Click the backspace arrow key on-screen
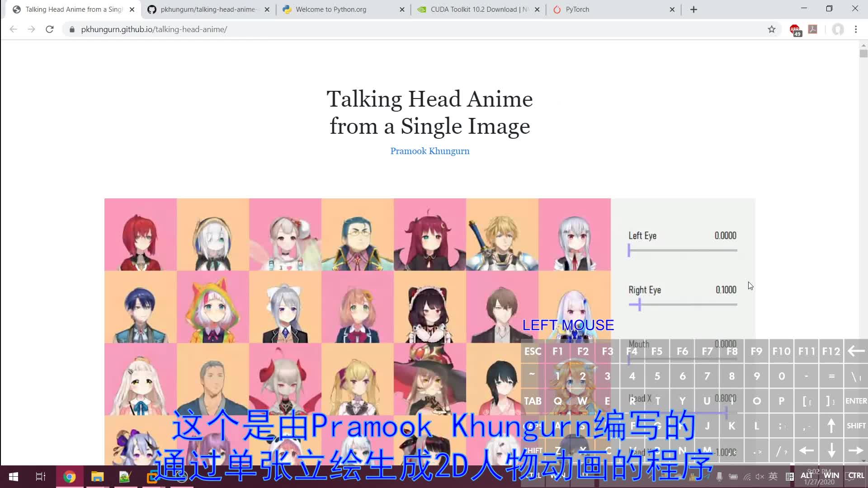The image size is (868, 488). tap(856, 351)
